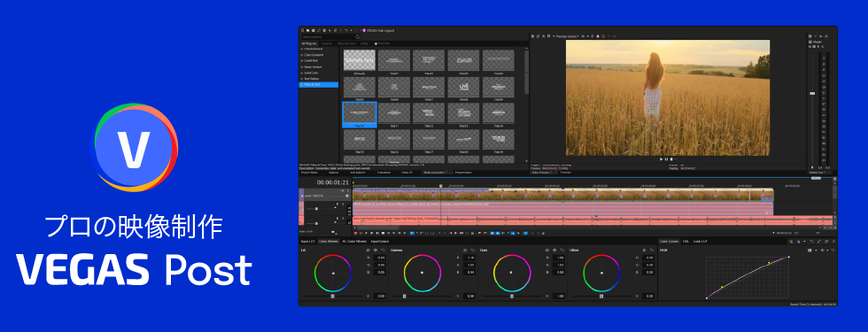Click the Save project icon

[314, 30]
